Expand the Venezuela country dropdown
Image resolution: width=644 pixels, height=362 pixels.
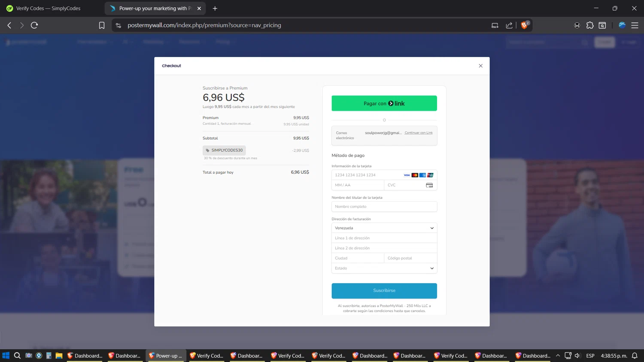pyautogui.click(x=384, y=228)
